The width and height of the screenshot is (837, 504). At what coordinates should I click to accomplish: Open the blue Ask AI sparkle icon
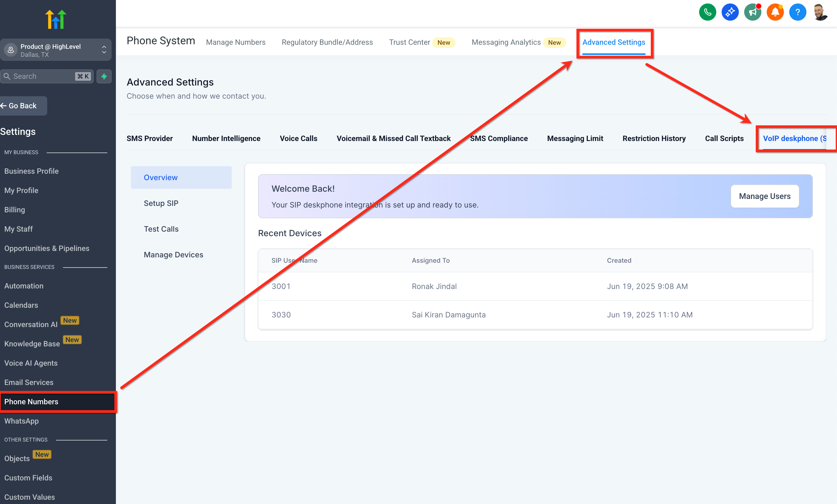730,13
